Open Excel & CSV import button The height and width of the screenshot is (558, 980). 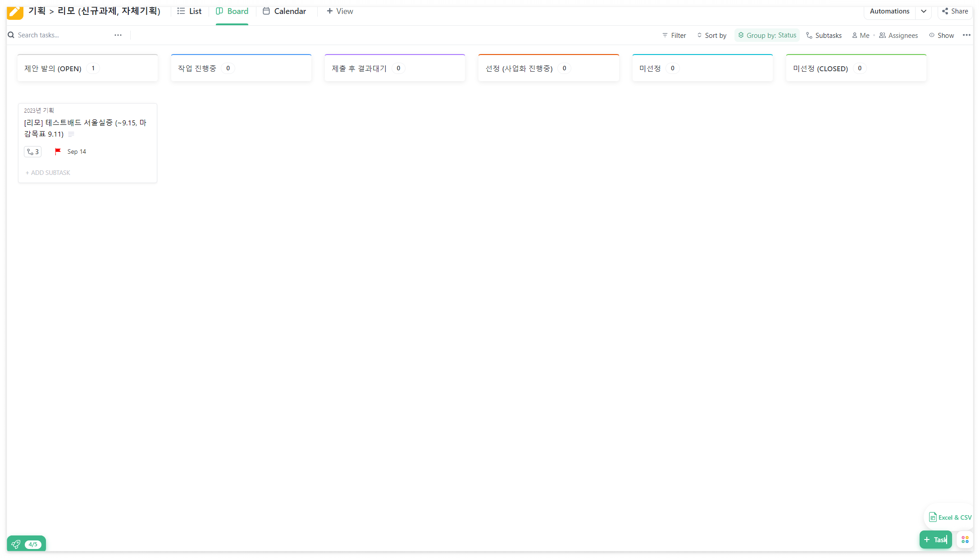[x=950, y=517]
